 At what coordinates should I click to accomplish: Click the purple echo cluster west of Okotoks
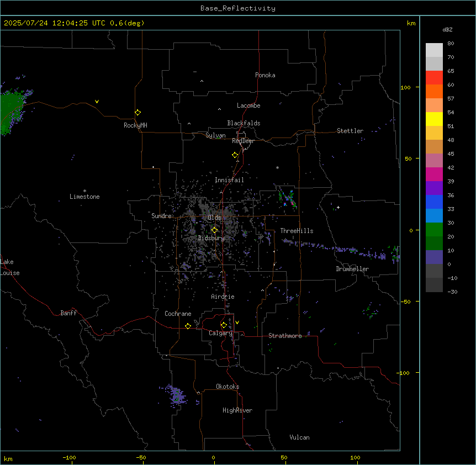[x=177, y=395]
